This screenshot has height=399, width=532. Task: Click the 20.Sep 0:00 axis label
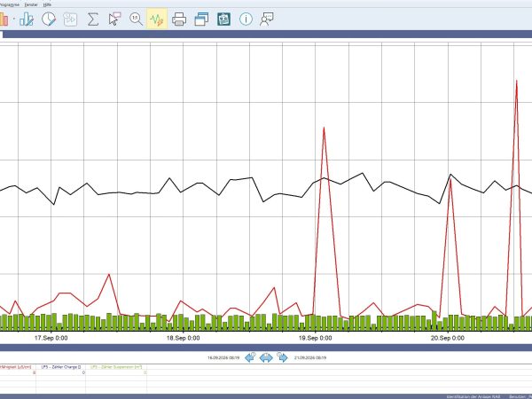click(x=448, y=338)
